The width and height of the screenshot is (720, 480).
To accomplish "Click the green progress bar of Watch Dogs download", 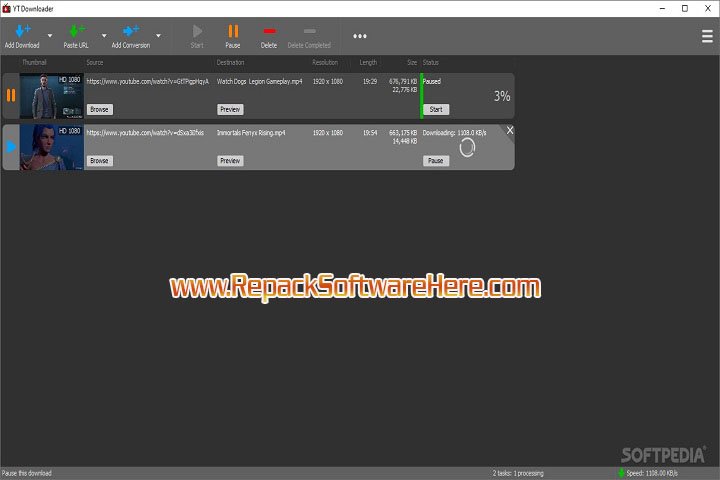I will pos(422,96).
